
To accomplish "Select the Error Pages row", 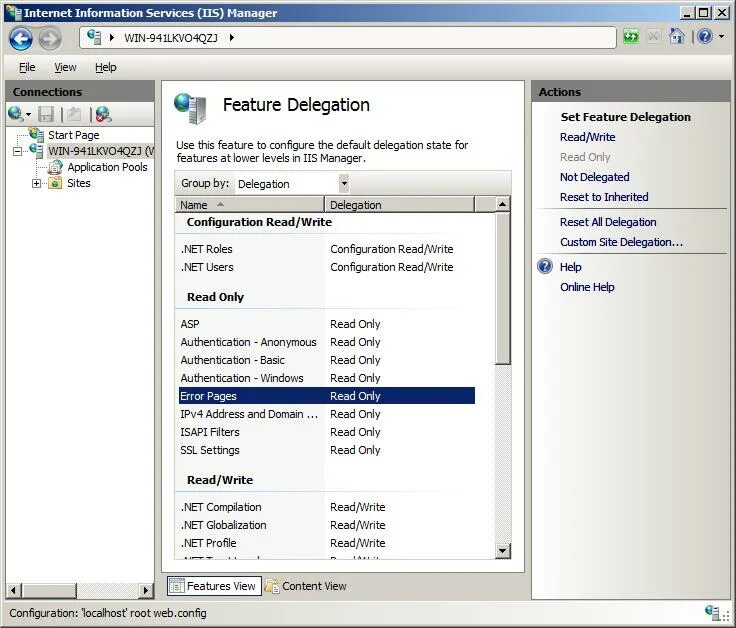I will pos(327,396).
